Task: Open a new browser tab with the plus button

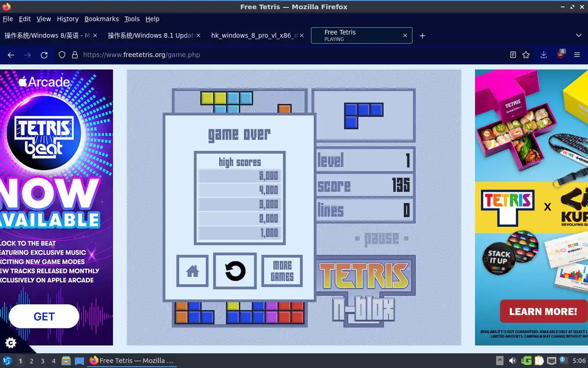Action: coord(422,35)
